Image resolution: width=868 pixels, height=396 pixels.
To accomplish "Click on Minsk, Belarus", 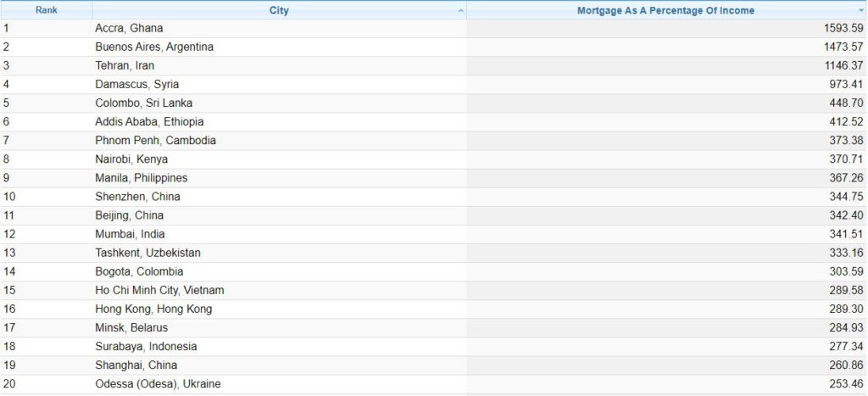I will [x=131, y=327].
